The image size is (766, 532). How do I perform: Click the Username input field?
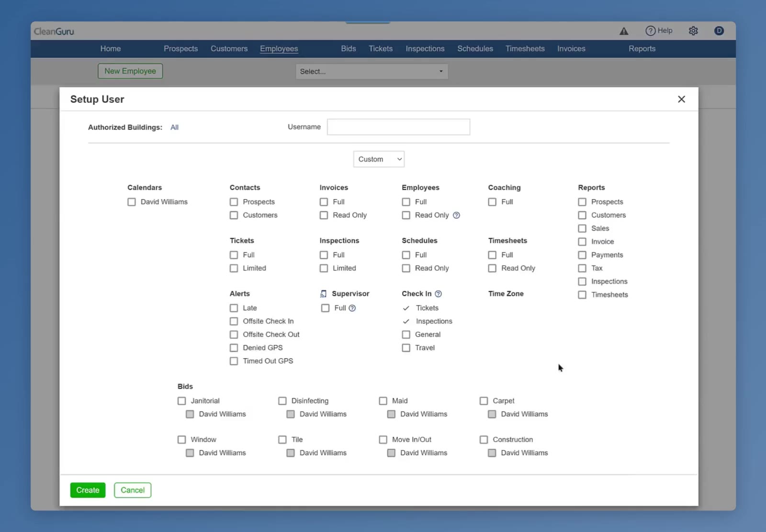[398, 127]
